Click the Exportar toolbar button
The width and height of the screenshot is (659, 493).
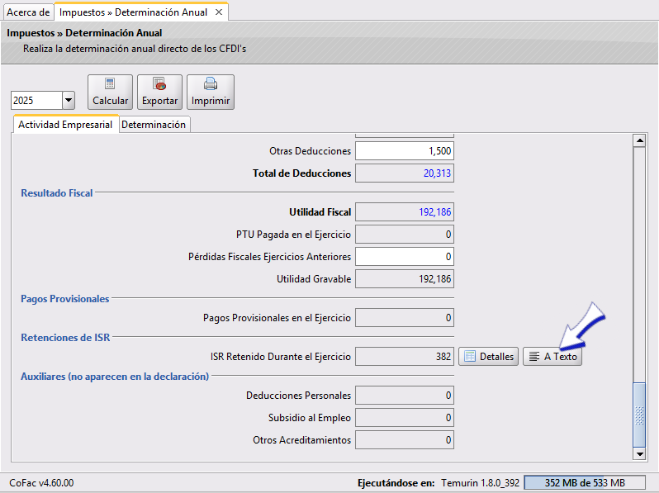[x=160, y=92]
